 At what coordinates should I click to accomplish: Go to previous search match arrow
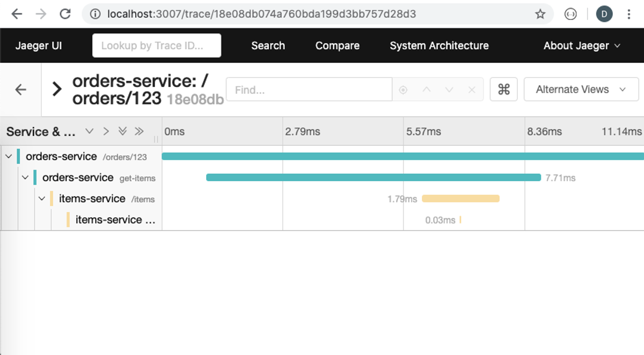(x=426, y=90)
